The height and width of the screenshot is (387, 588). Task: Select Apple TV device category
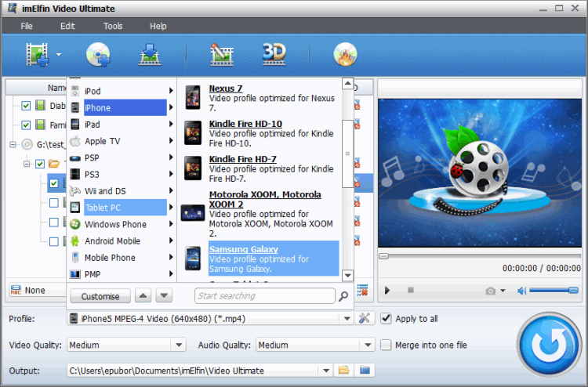coord(122,141)
